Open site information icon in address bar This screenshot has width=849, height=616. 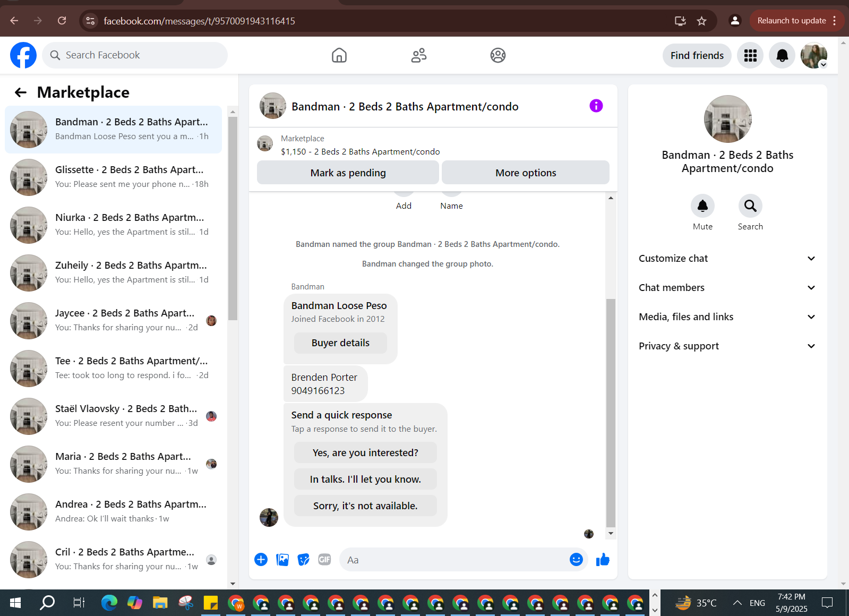(x=90, y=21)
